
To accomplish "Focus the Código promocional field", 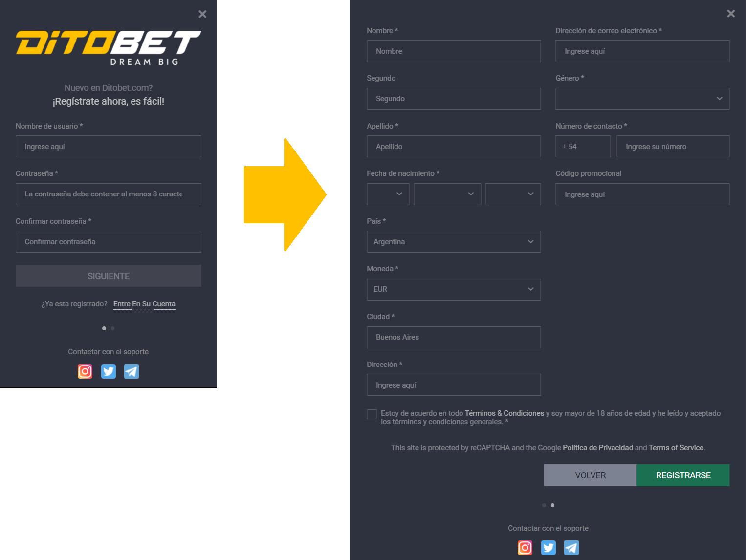I will 642,194.
